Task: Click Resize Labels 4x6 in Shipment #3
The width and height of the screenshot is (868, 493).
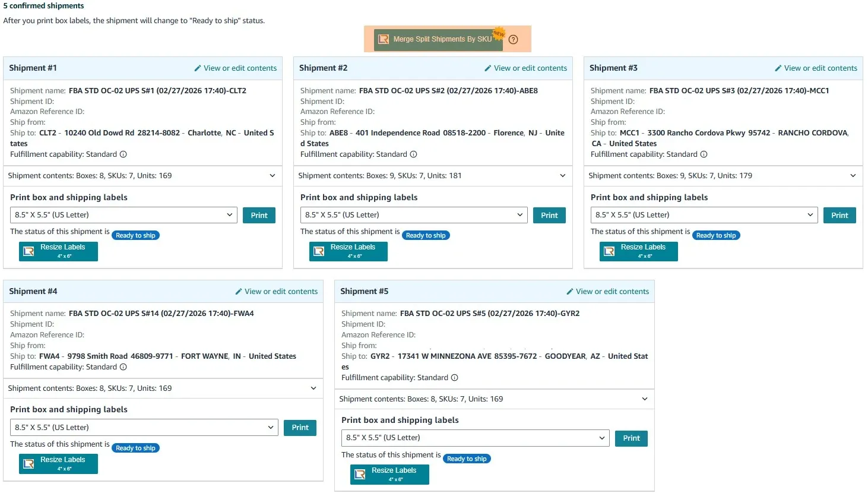Action: [639, 251]
